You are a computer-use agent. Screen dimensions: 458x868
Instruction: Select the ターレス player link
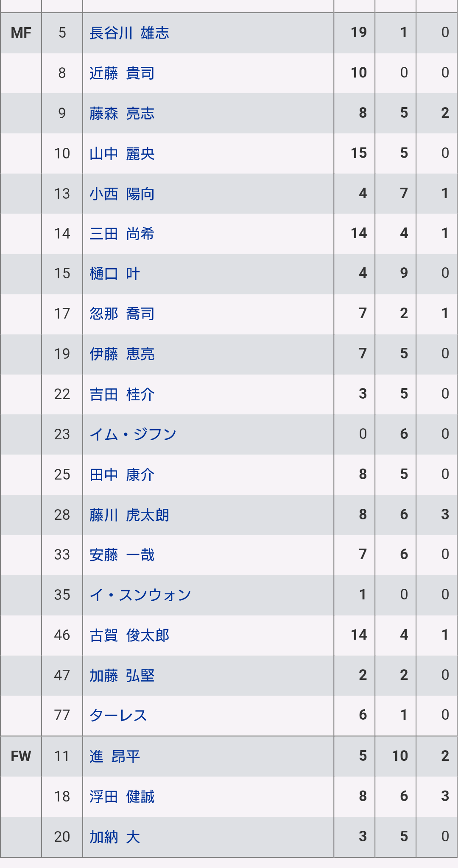[x=118, y=715]
